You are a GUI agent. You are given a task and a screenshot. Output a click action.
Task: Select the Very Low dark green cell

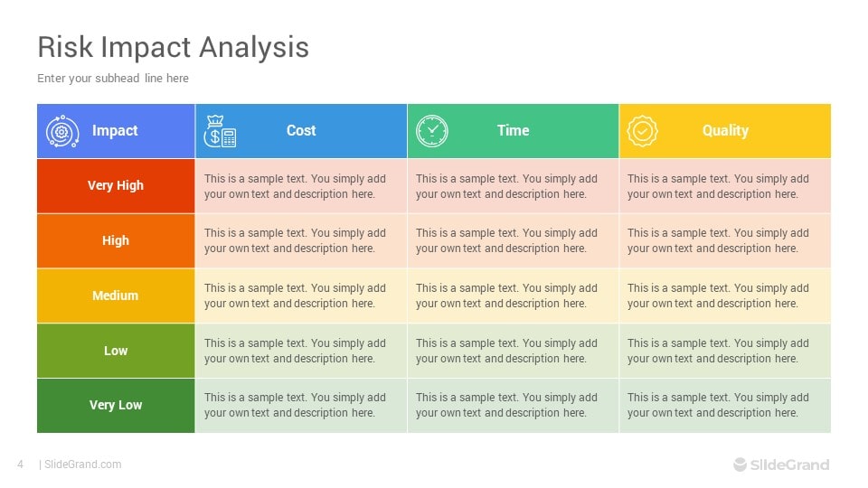(116, 406)
